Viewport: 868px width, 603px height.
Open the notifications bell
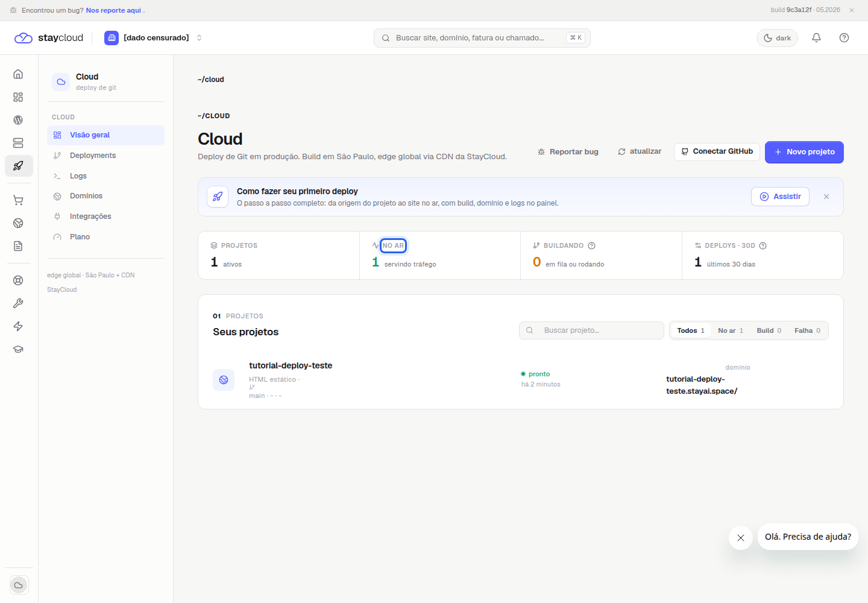point(816,37)
